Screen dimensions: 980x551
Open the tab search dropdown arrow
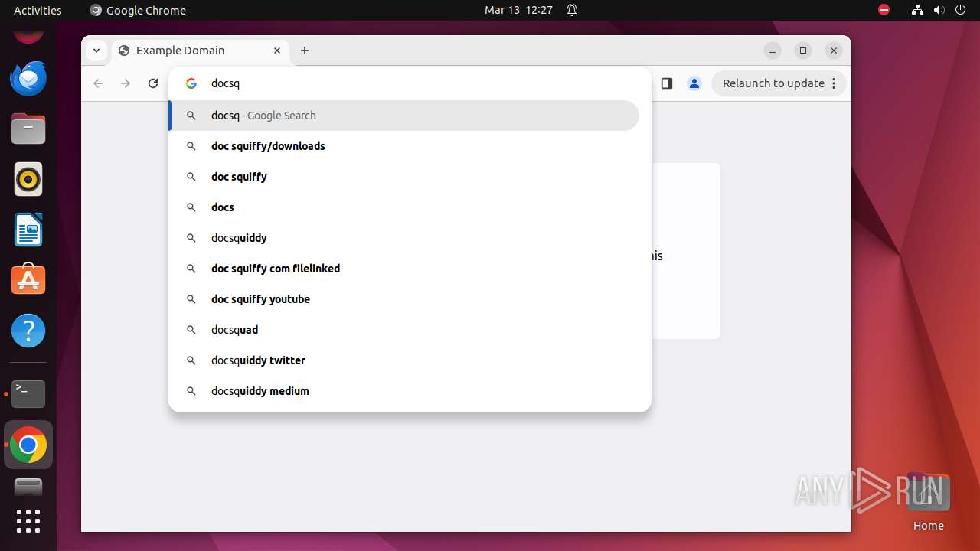[x=96, y=51]
